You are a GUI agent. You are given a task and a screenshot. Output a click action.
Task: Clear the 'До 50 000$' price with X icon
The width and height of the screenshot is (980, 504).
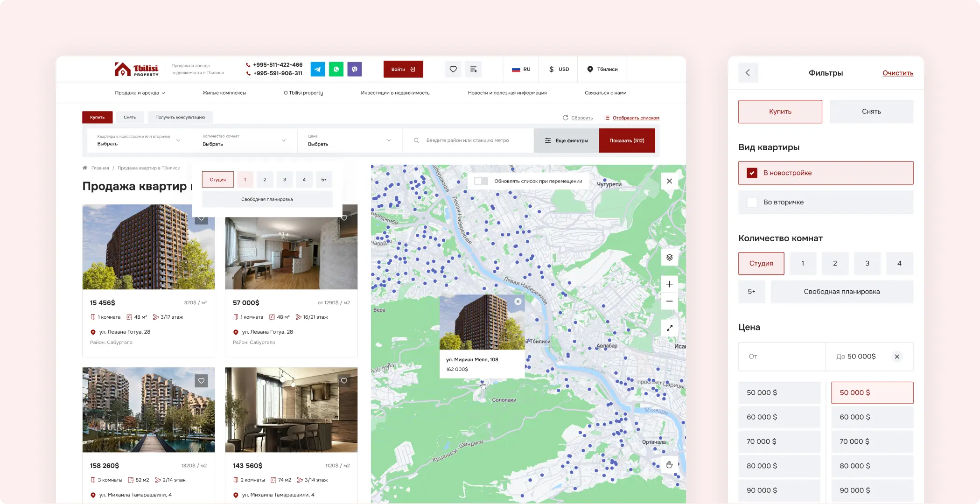tap(896, 357)
